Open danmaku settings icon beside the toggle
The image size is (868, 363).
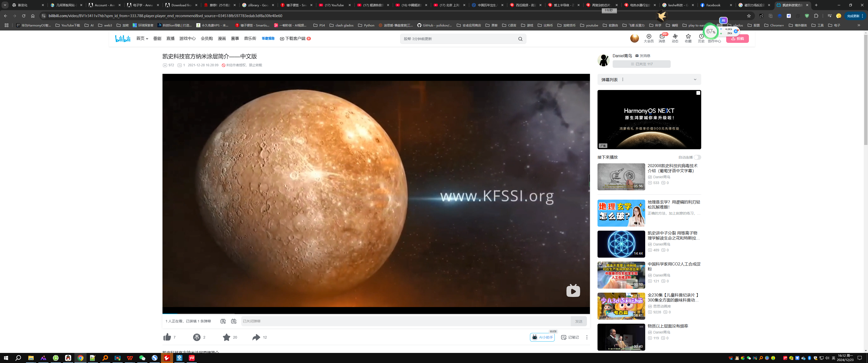[234, 321]
